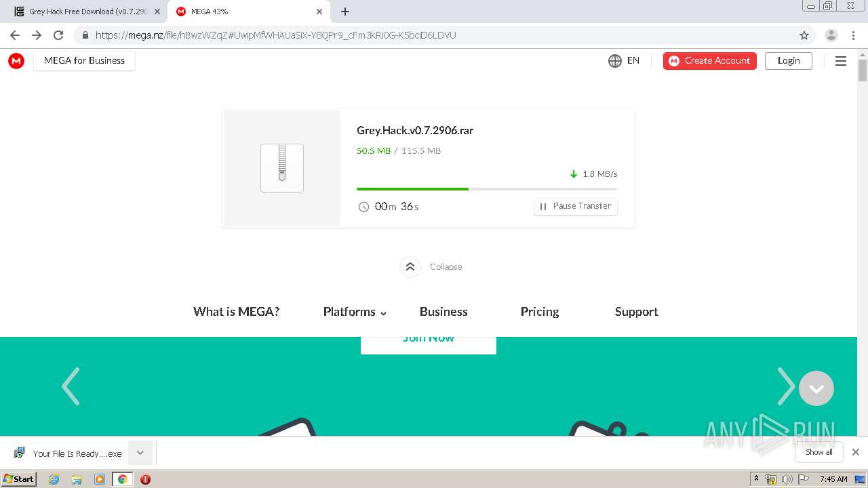Close the MEGA 43% tab
The width and height of the screenshot is (868, 488).
tap(319, 12)
